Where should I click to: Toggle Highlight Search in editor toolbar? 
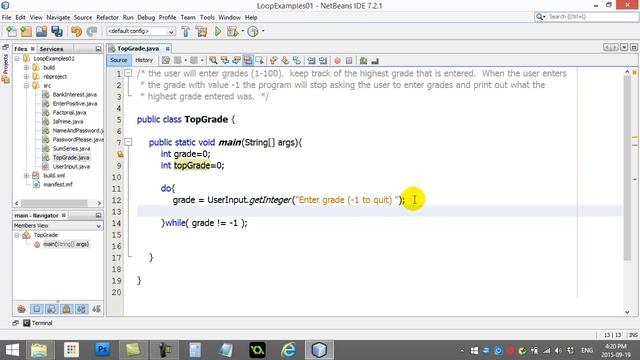(x=247, y=60)
